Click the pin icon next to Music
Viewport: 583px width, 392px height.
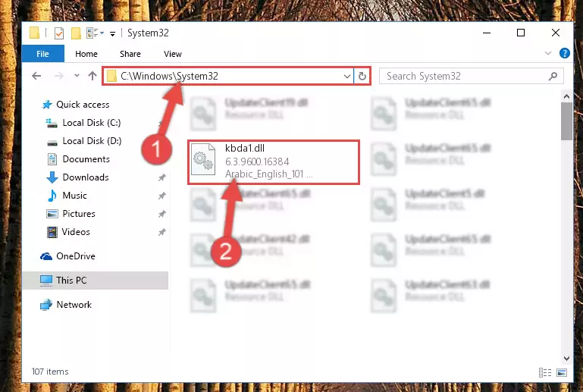click(x=161, y=196)
